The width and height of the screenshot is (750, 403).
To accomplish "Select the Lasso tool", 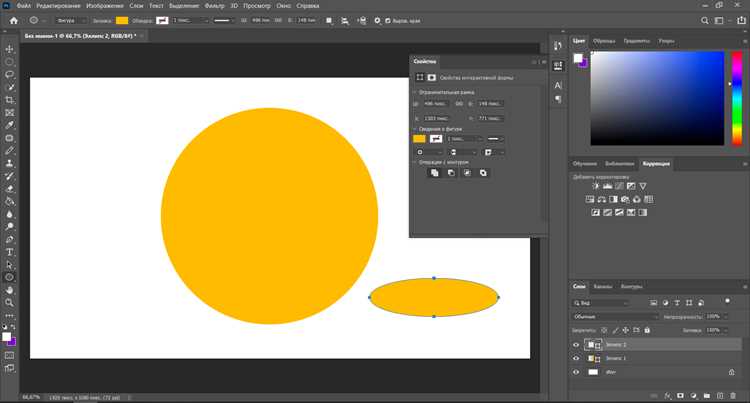I will pos(10,75).
